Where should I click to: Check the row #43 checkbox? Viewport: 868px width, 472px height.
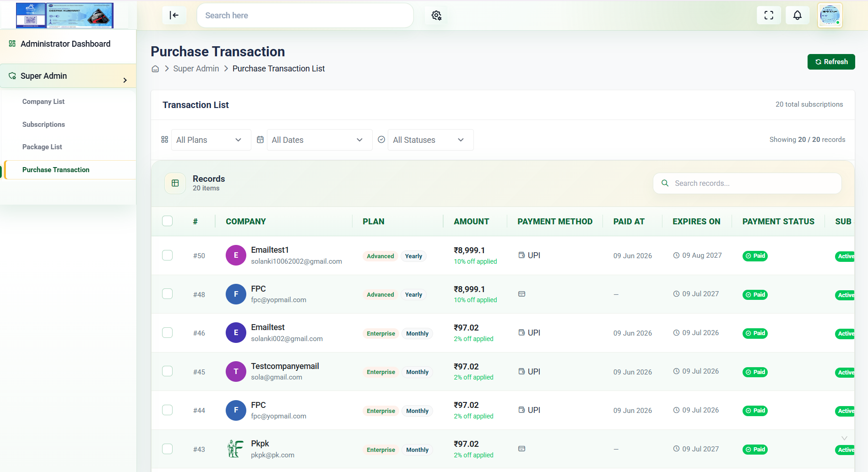tap(168, 449)
